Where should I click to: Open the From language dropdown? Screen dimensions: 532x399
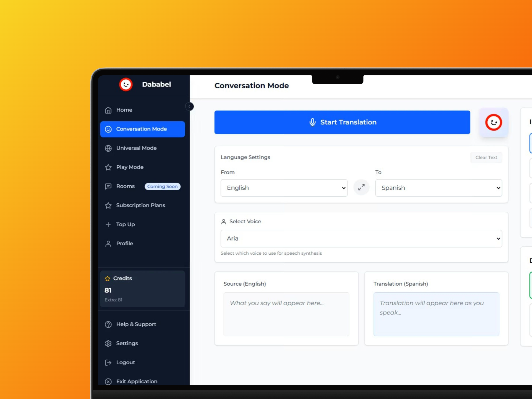[x=284, y=188]
